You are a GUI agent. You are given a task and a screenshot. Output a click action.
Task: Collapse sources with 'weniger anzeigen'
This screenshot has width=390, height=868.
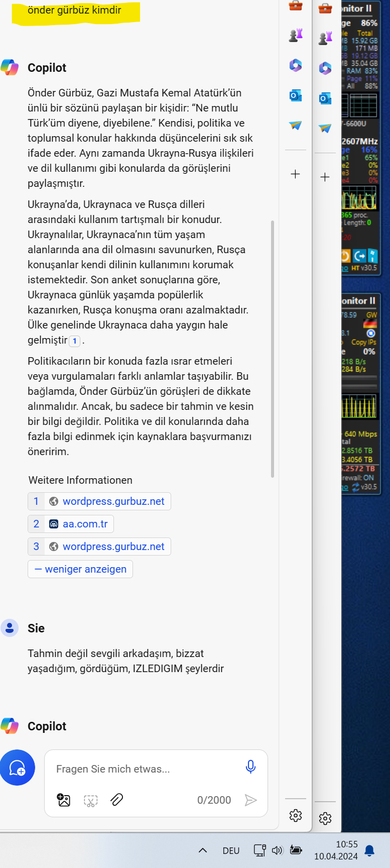pyautogui.click(x=80, y=569)
